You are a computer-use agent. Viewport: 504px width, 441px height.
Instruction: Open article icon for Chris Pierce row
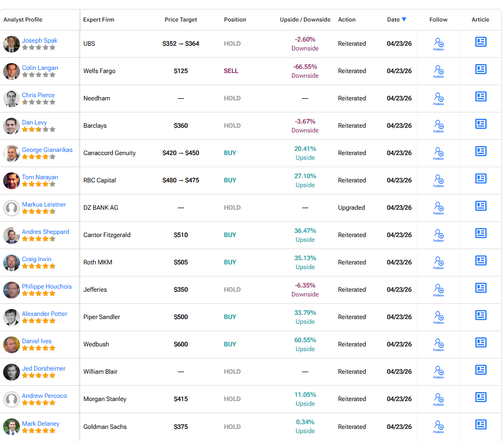point(480,97)
